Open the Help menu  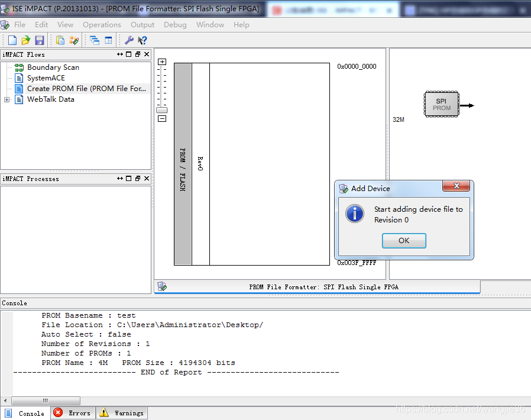click(x=241, y=25)
